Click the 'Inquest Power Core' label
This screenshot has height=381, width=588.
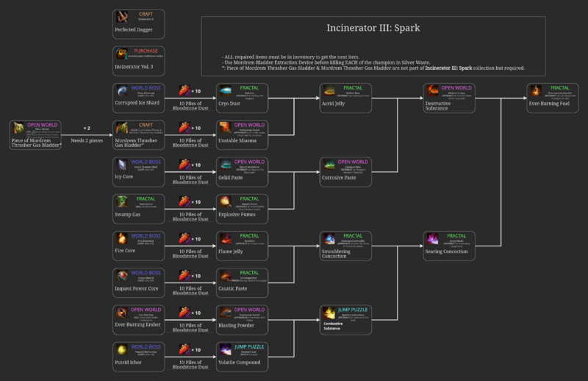tap(137, 288)
